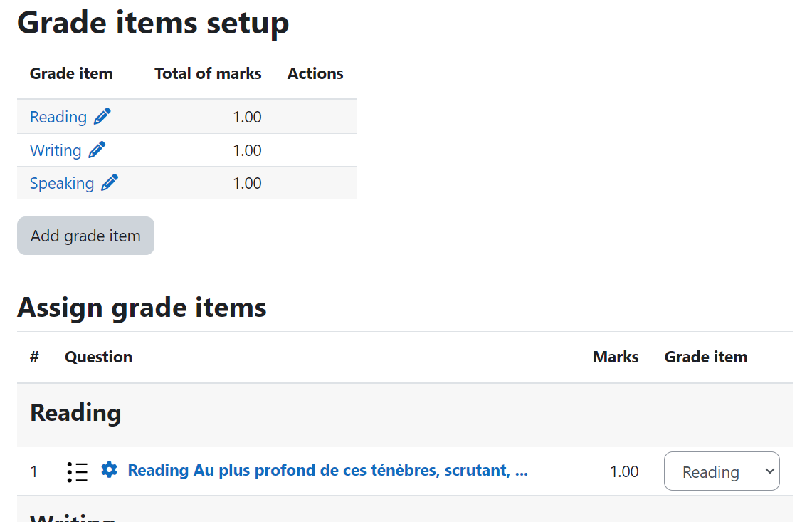Edit the Writing grade item name with the pencil icon
The width and height of the screenshot is (812, 522).
coord(97,150)
